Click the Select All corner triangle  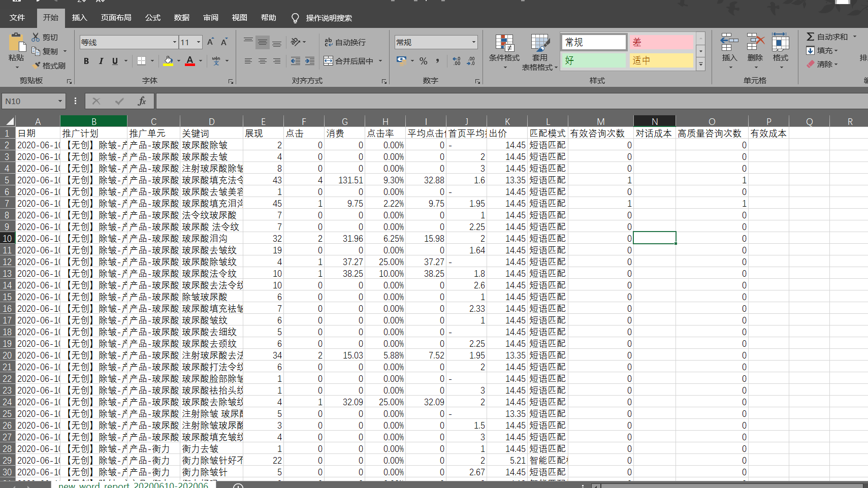tap(10, 121)
